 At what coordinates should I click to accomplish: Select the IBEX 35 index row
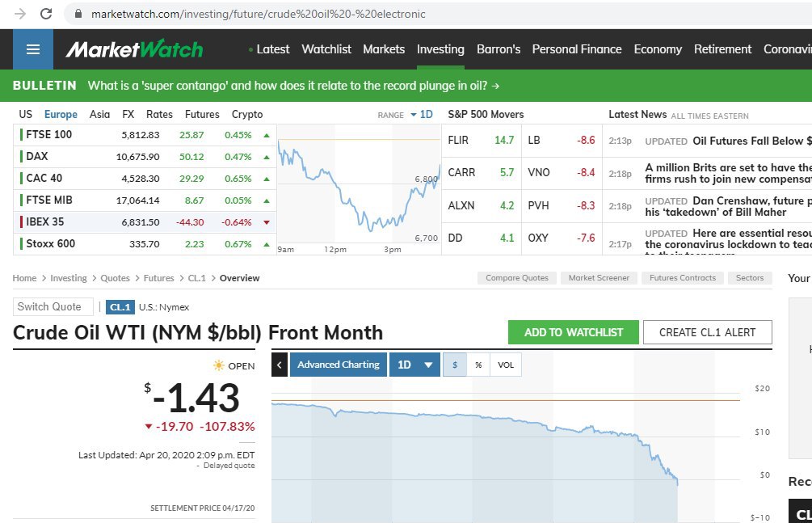click(x=145, y=221)
